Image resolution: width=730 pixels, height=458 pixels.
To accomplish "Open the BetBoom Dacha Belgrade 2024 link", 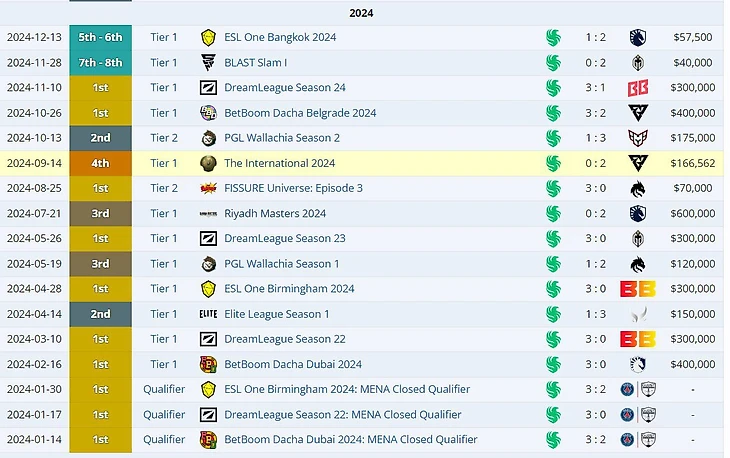I will (x=300, y=113).
